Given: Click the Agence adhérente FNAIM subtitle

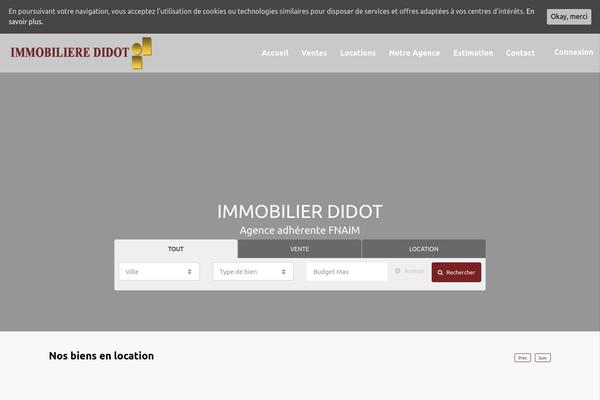Looking at the screenshot, I should (x=300, y=230).
